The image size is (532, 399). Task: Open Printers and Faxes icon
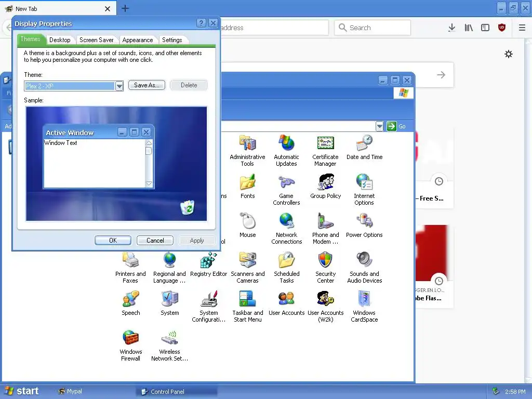pyautogui.click(x=130, y=260)
